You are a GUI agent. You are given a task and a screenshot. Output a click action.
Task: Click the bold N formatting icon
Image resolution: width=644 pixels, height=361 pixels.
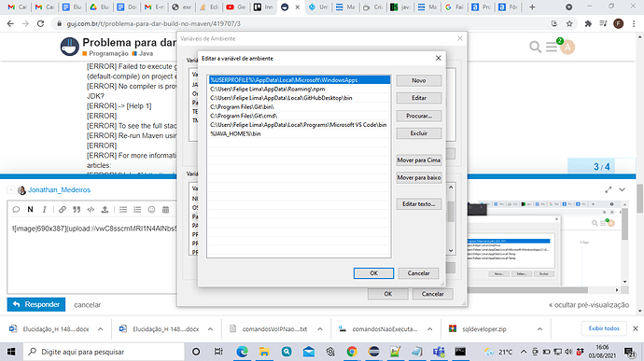30,210
